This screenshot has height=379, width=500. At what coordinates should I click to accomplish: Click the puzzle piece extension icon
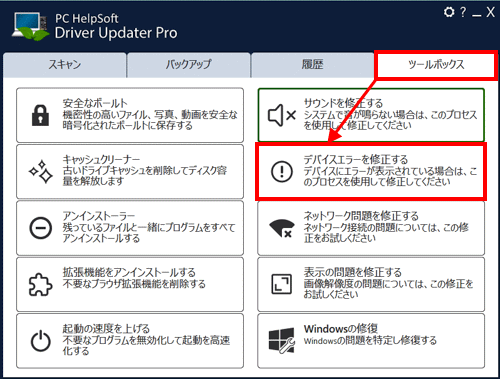pyautogui.click(x=41, y=284)
